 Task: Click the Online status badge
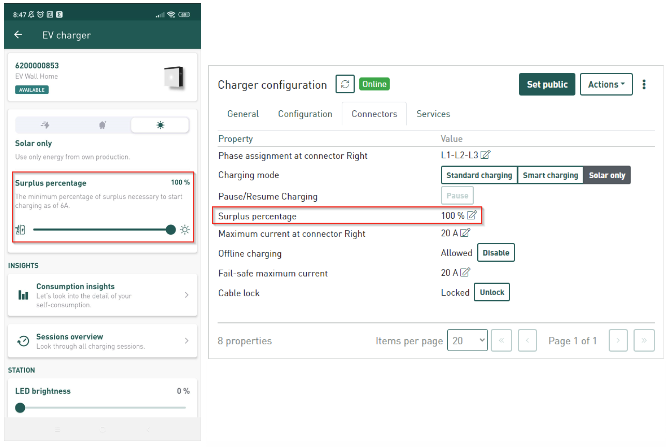coord(374,84)
